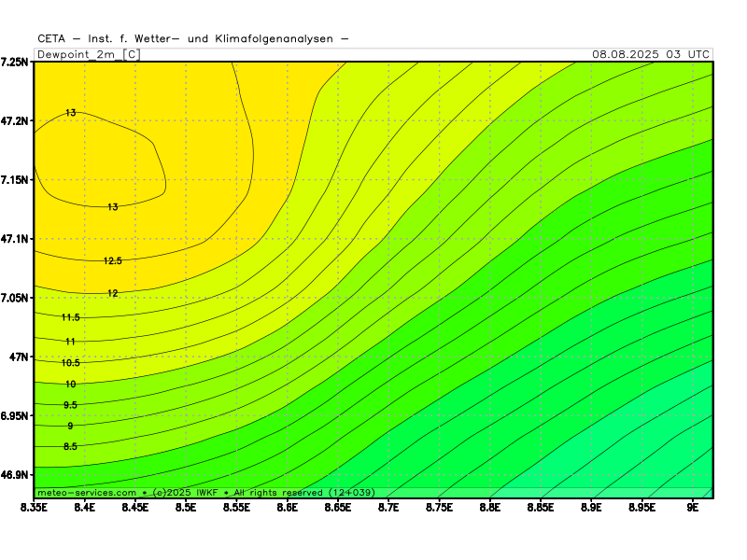Click the 47.1N latitude axis label
This screenshot has height=560, width=747.
click(15, 239)
